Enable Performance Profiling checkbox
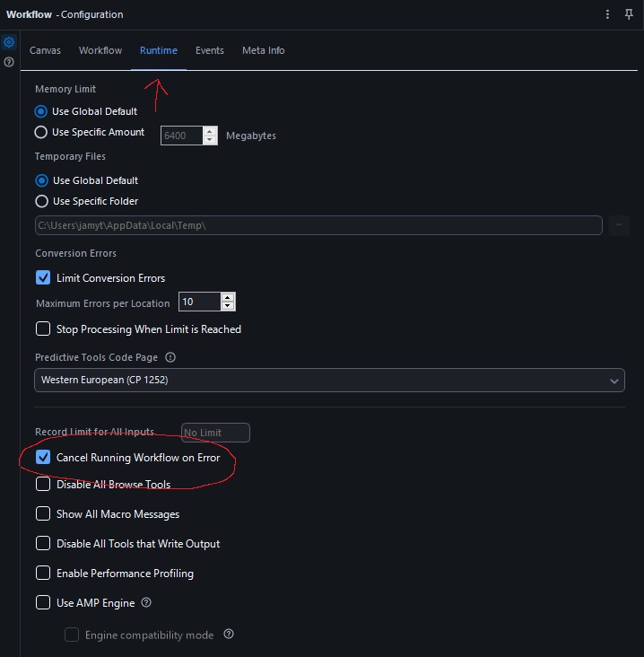Screen dimensions: 644x657 (x=43, y=573)
